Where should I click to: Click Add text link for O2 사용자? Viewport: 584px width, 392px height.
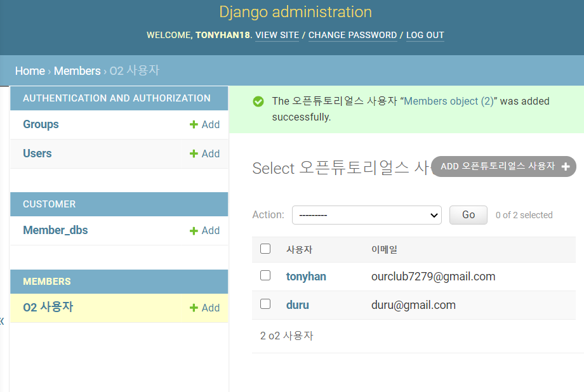tap(211, 308)
